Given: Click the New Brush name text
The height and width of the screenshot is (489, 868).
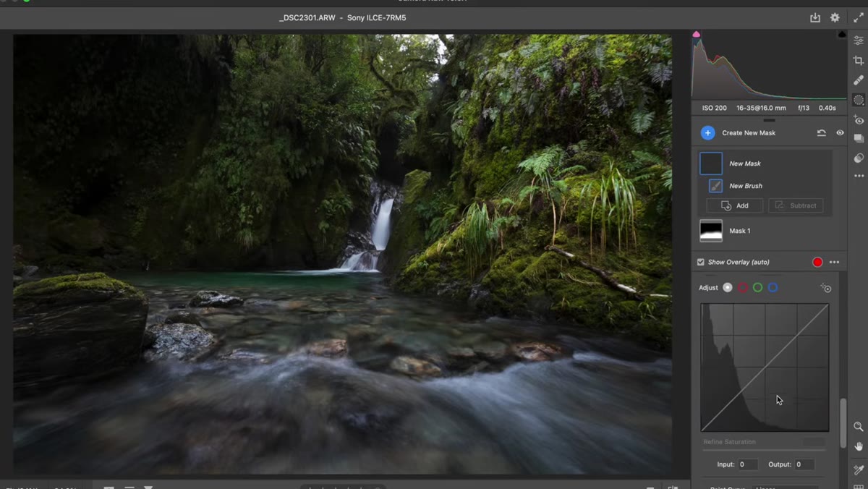Looking at the screenshot, I should pos(746,186).
